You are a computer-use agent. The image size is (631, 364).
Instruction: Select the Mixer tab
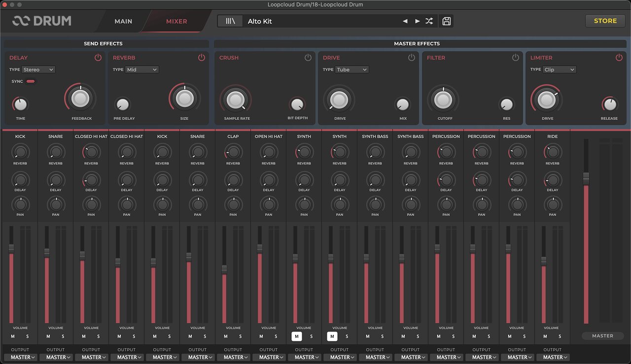click(x=176, y=21)
